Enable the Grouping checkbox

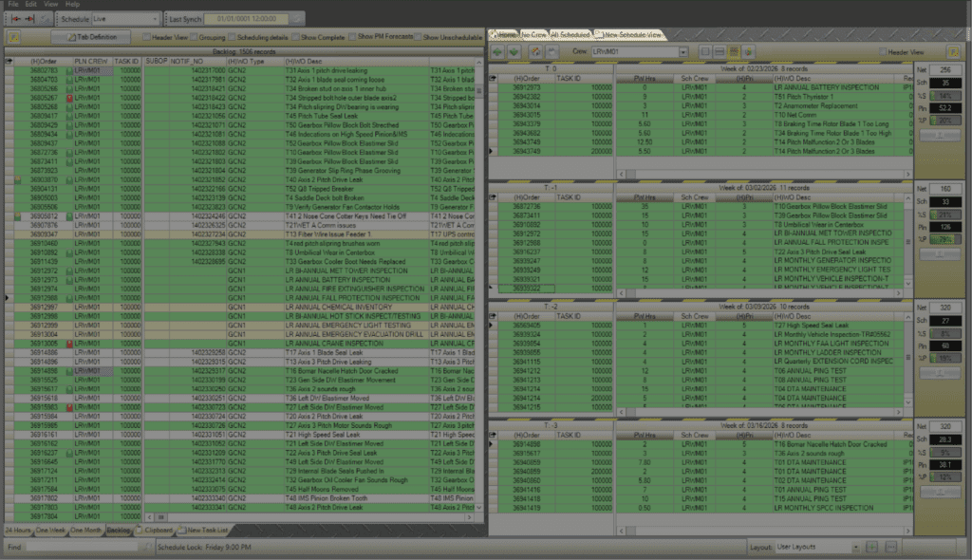(195, 37)
